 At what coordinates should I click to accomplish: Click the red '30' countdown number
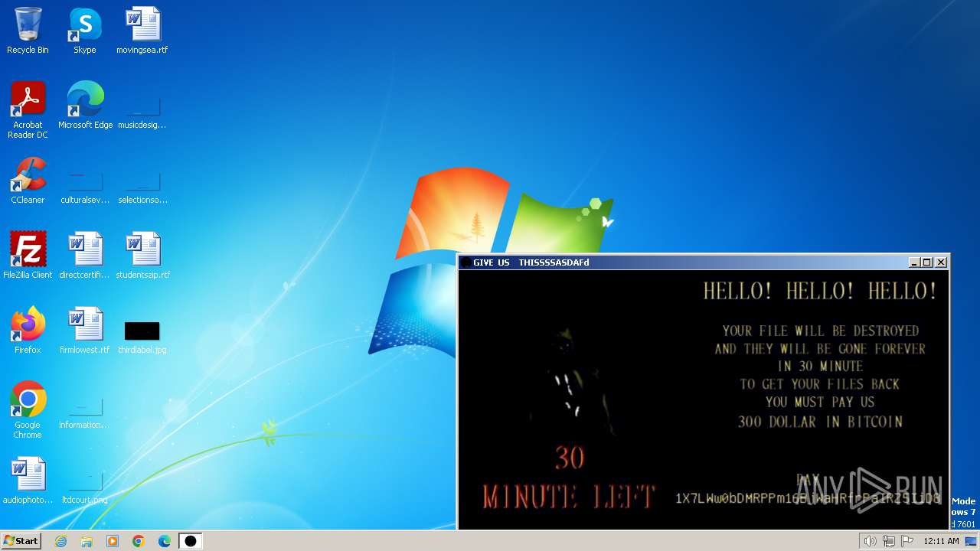(570, 458)
